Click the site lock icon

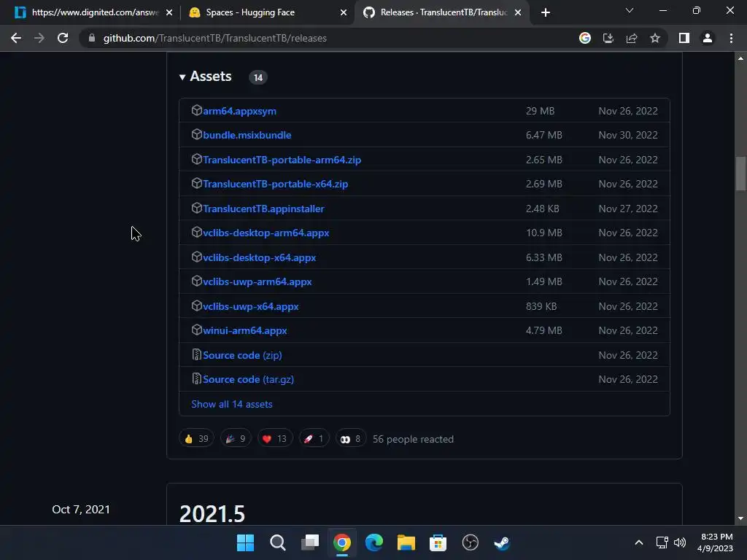[92, 38]
